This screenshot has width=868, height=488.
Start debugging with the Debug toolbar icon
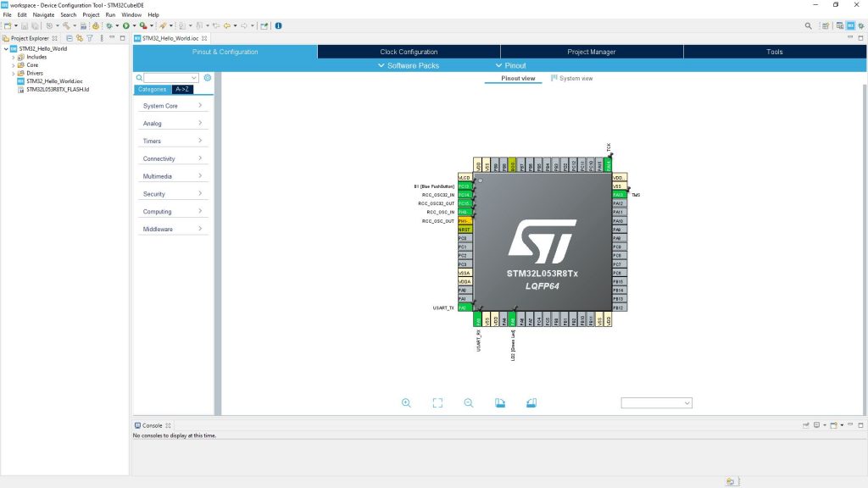click(x=110, y=25)
